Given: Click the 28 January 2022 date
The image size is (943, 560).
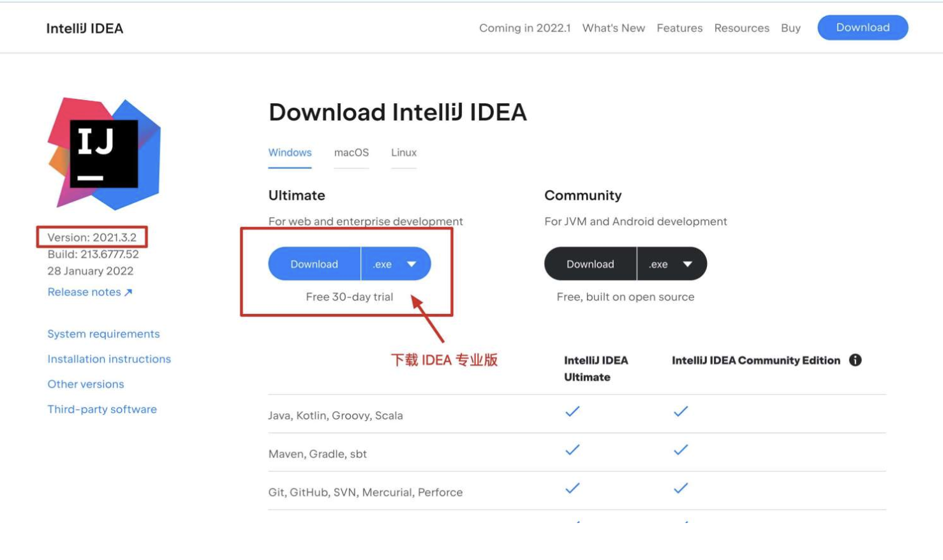Looking at the screenshot, I should (x=91, y=271).
